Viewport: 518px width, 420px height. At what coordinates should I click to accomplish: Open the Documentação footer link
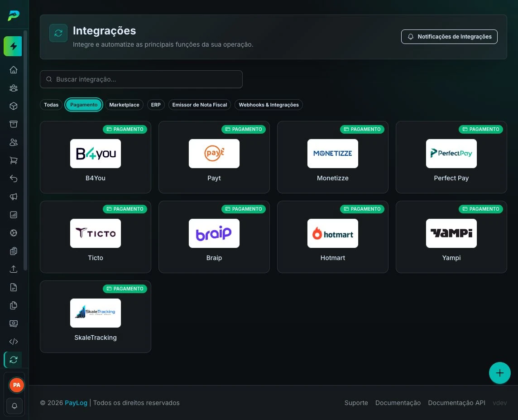tap(398, 403)
